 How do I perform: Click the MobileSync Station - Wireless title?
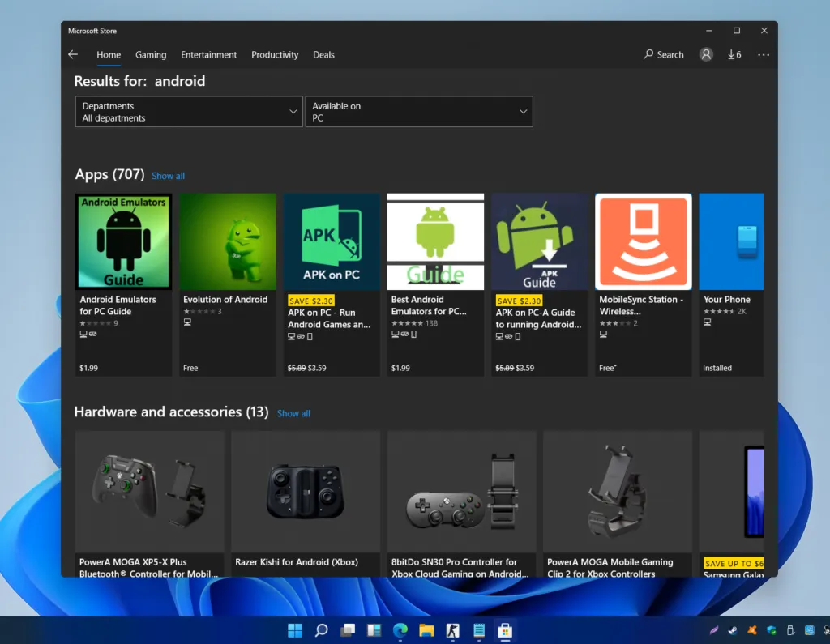pyautogui.click(x=641, y=305)
